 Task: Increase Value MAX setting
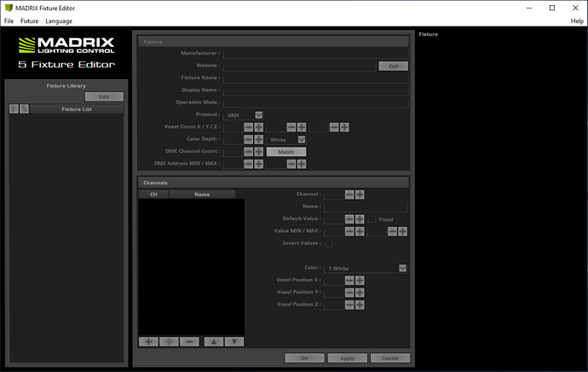(402, 231)
